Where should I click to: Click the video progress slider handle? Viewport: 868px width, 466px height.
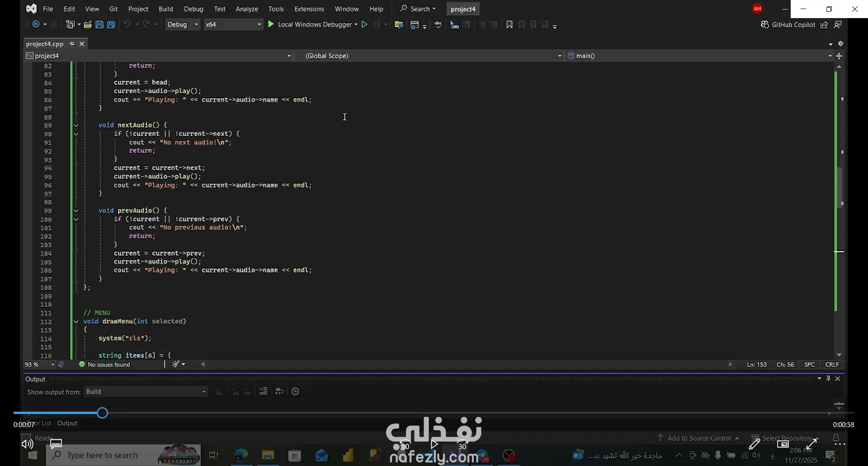click(x=102, y=413)
